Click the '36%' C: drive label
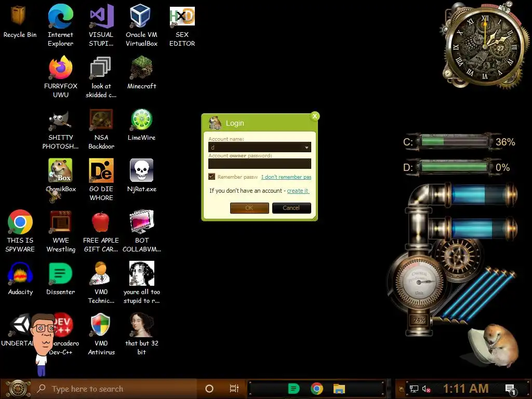 505,142
